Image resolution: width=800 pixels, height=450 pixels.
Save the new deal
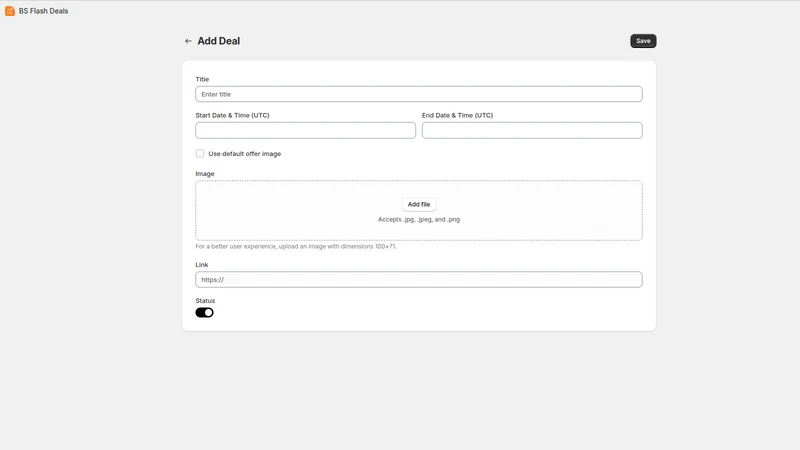(x=643, y=41)
